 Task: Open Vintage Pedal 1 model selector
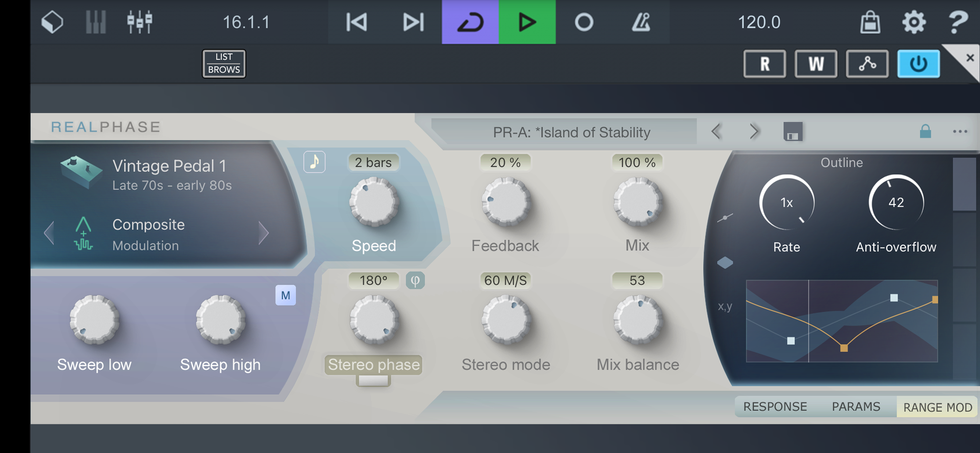pos(172,175)
